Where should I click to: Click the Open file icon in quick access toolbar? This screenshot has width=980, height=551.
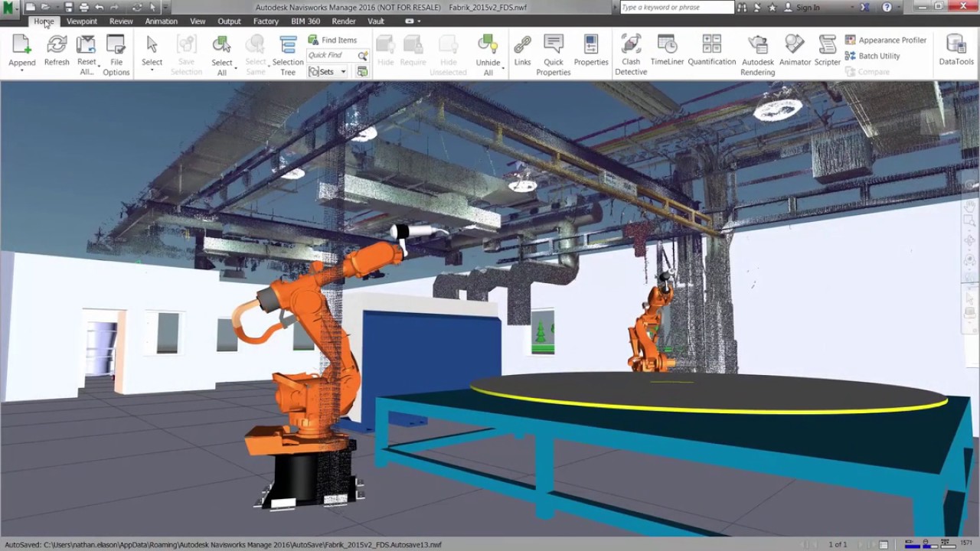tap(45, 7)
